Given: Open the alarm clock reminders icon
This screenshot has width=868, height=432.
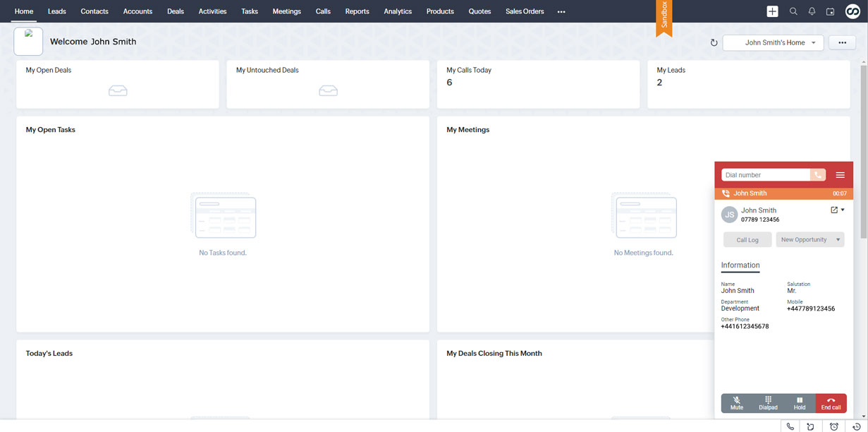Looking at the screenshot, I should [x=834, y=426].
